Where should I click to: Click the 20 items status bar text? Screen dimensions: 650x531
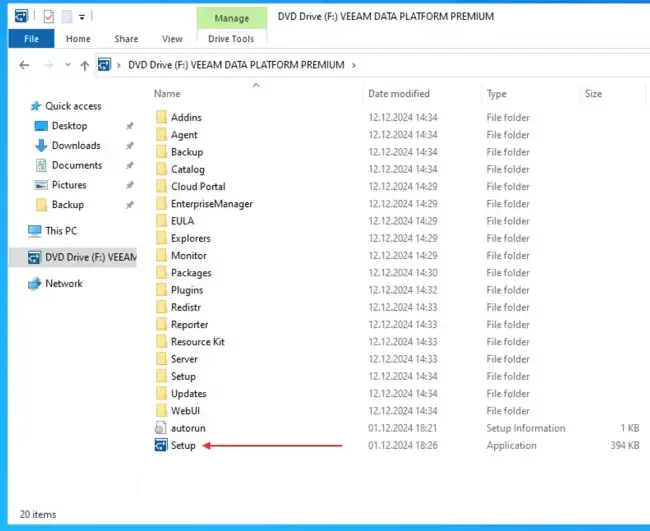38,514
